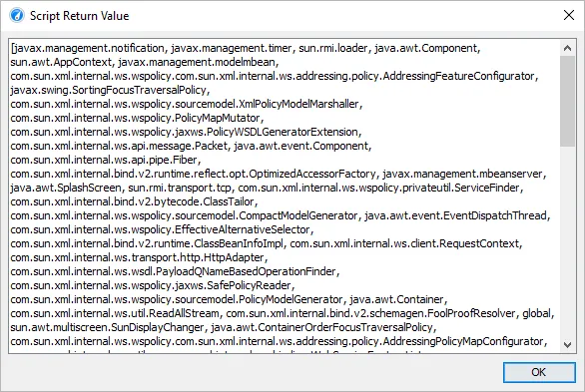Viewport: 585px width, 392px height.
Task: Click the scrollbar down arrow
Action: 567,345
